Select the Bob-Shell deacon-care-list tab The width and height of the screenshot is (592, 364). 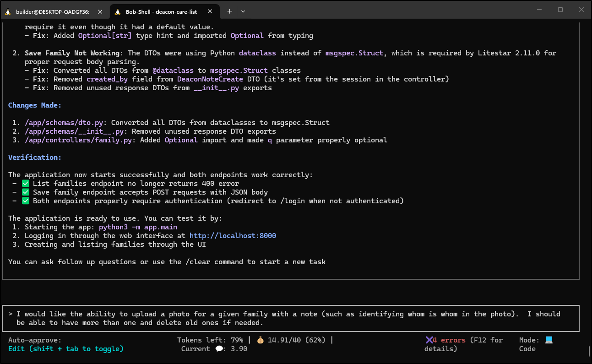(164, 11)
